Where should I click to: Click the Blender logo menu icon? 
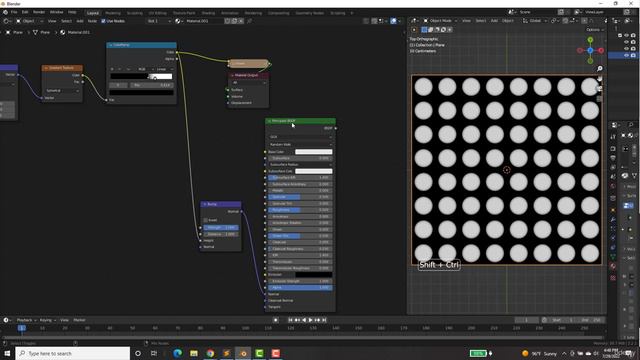(x=5, y=12)
